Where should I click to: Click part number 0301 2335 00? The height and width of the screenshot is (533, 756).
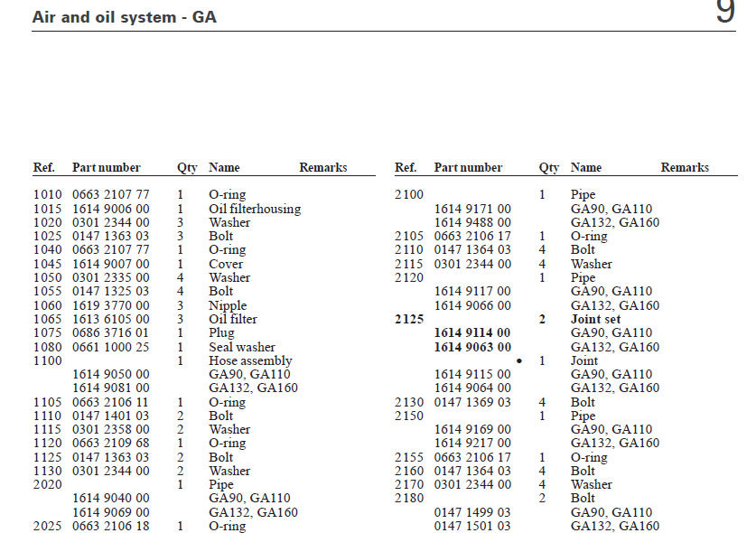(x=111, y=277)
